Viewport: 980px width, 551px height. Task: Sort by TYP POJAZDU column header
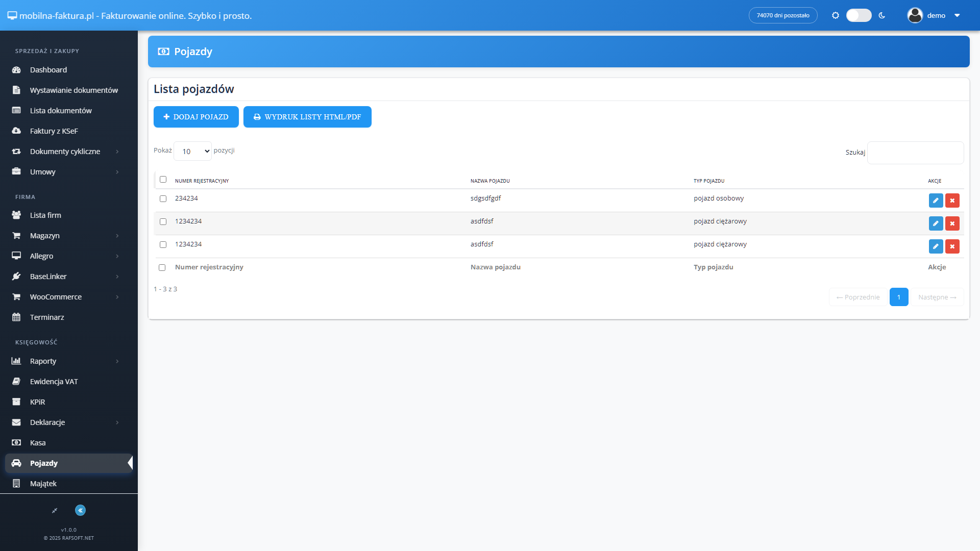pos(709,181)
